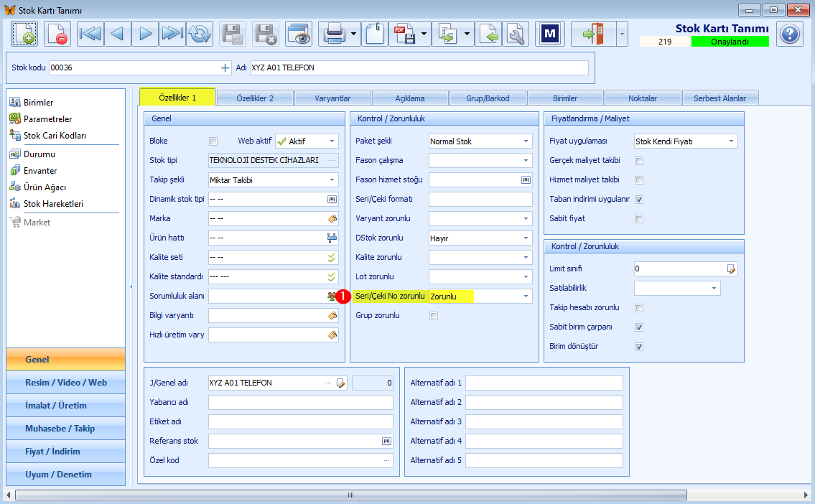Switch to the Özellikler 2 tab
Screen dimensions: 815x504
click(x=255, y=98)
